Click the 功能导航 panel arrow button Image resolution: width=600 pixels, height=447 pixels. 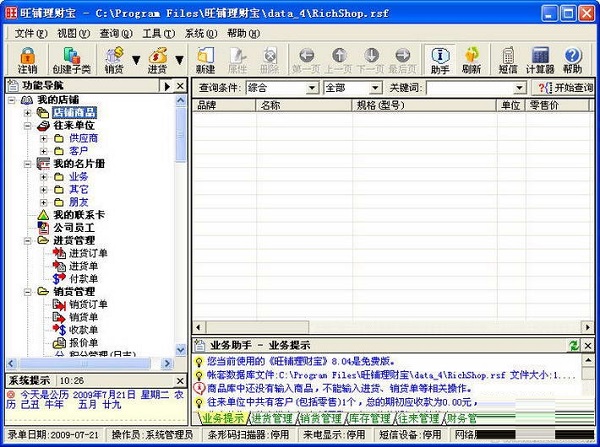click(167, 86)
